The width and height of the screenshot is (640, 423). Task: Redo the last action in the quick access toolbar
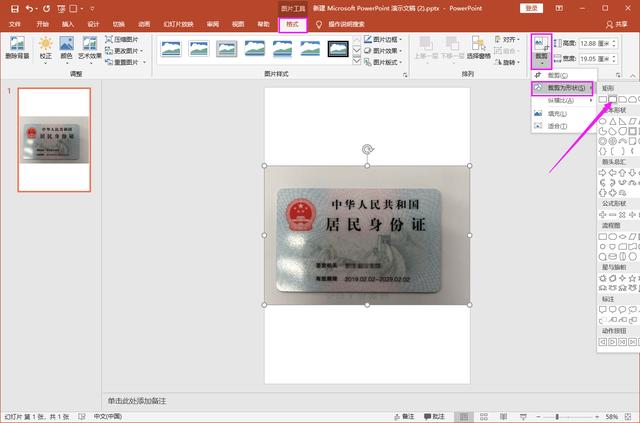[47, 9]
